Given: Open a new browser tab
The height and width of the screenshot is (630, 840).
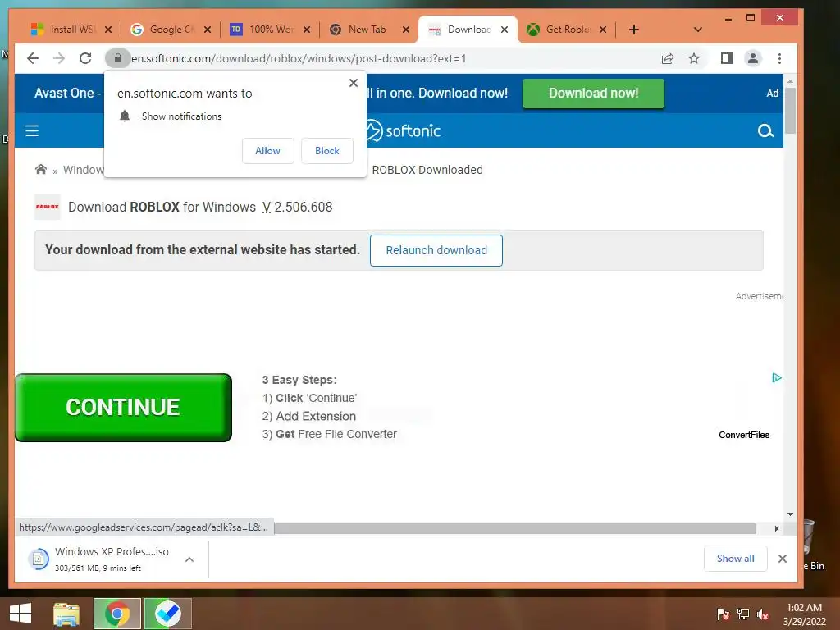Looking at the screenshot, I should click(634, 30).
